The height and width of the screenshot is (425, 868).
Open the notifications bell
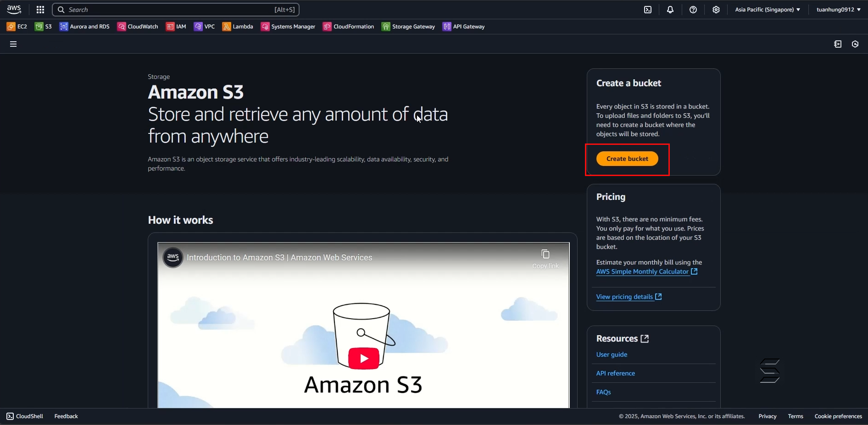pos(670,10)
